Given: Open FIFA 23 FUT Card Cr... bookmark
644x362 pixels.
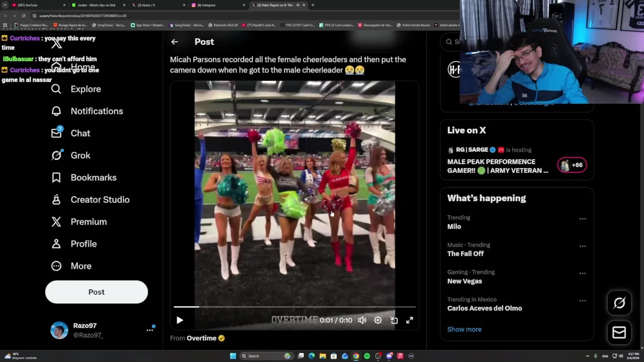Looking at the screenshot, I should (297, 25).
